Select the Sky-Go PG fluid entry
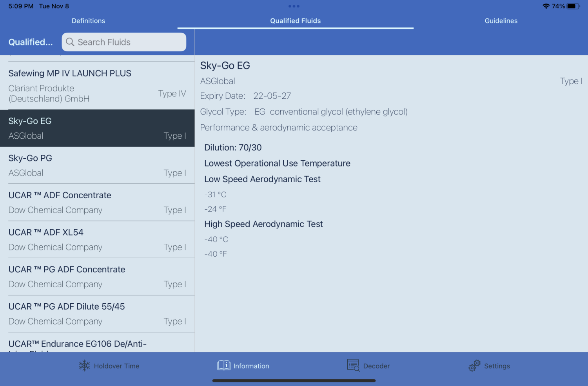 point(98,165)
